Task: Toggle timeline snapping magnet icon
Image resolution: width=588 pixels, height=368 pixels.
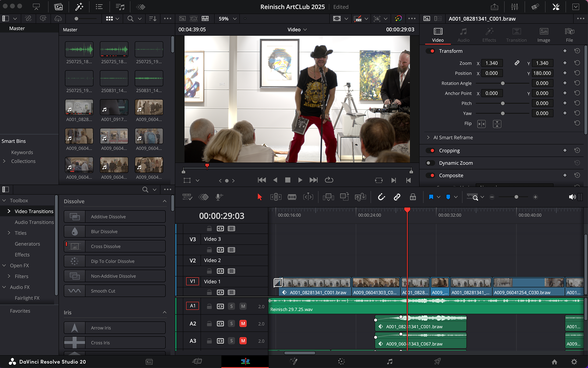Action: (x=381, y=197)
